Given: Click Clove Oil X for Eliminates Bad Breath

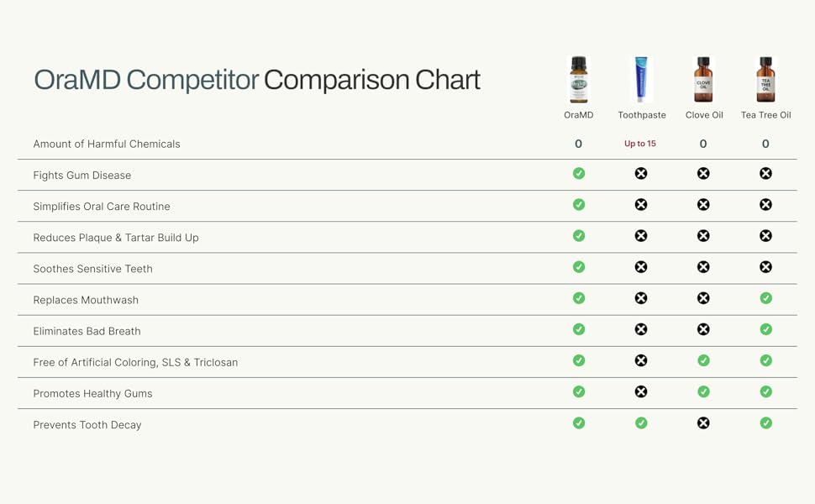Looking at the screenshot, I should 703,329.
